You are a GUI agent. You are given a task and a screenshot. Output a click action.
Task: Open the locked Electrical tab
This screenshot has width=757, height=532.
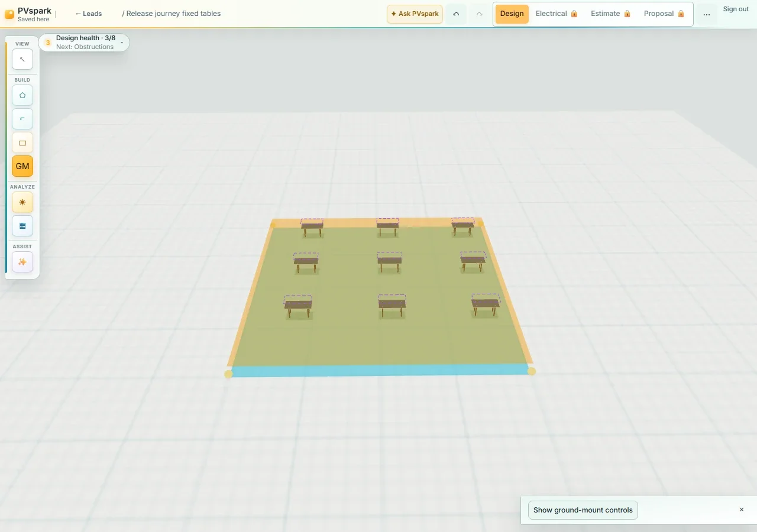point(557,14)
